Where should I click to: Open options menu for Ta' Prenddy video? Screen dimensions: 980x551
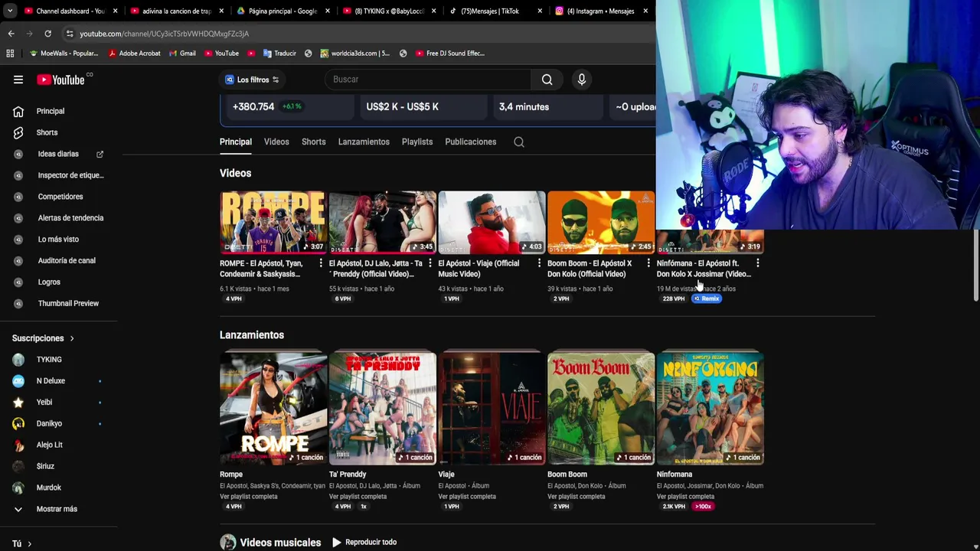430,263
